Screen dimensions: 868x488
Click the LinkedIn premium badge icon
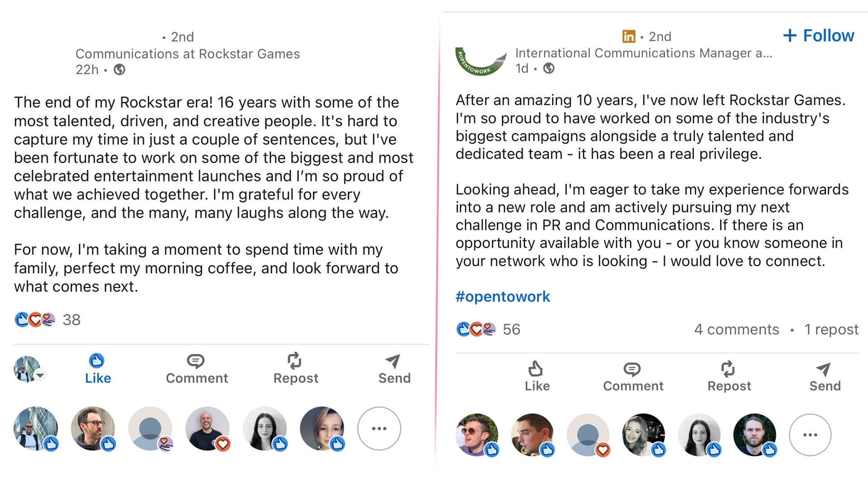628,36
